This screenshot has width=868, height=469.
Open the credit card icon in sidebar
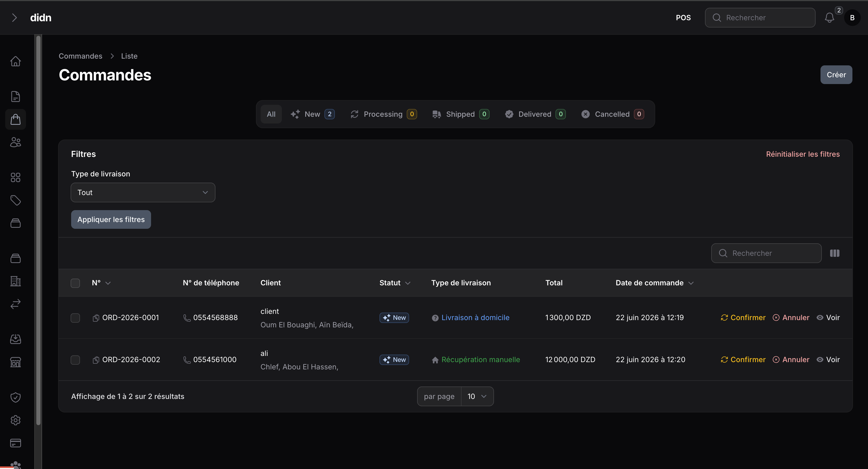click(x=16, y=443)
